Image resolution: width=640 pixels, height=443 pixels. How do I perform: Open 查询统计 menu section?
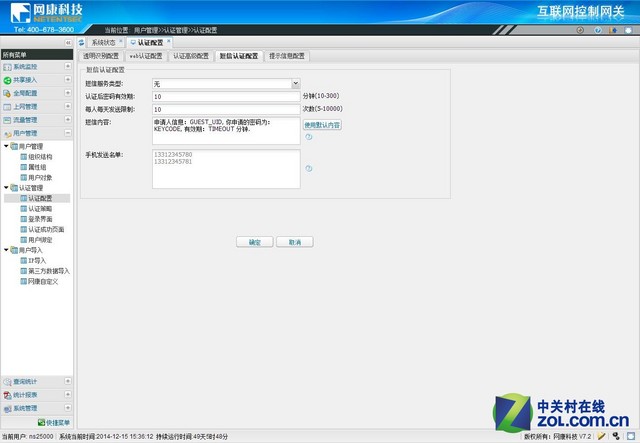25,381
